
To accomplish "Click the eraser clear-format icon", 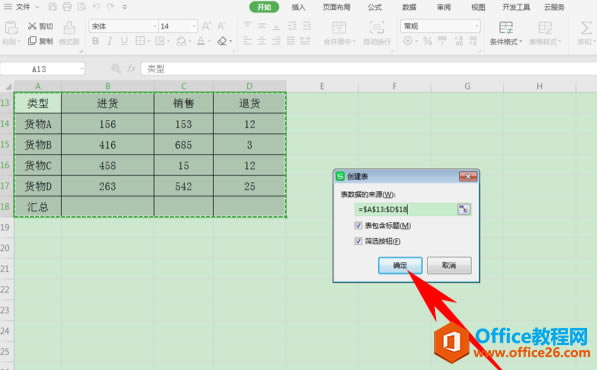I will point(222,41).
